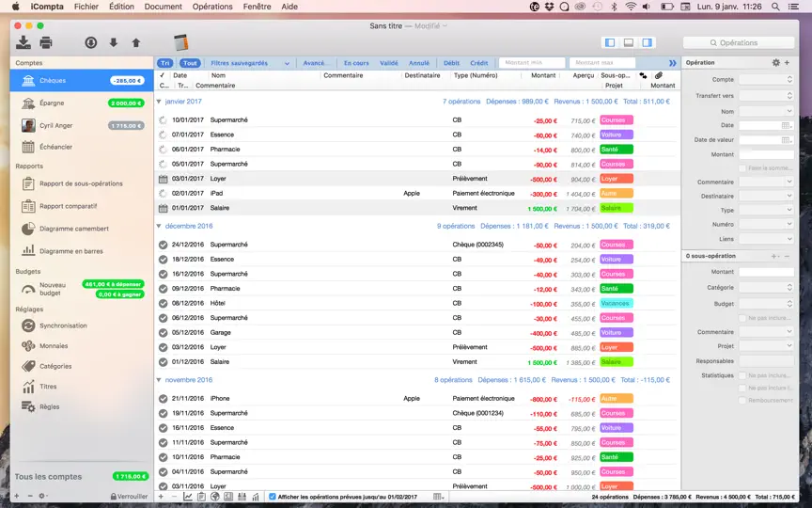Open the calculator icon in toolbar
812x508 pixels.
click(x=180, y=42)
